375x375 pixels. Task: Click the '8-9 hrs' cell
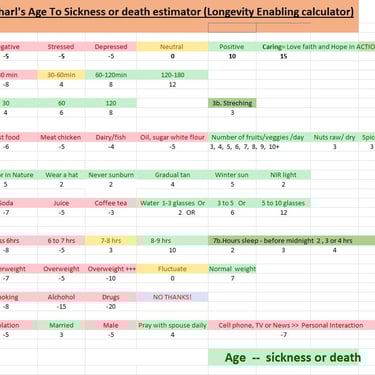172,241
